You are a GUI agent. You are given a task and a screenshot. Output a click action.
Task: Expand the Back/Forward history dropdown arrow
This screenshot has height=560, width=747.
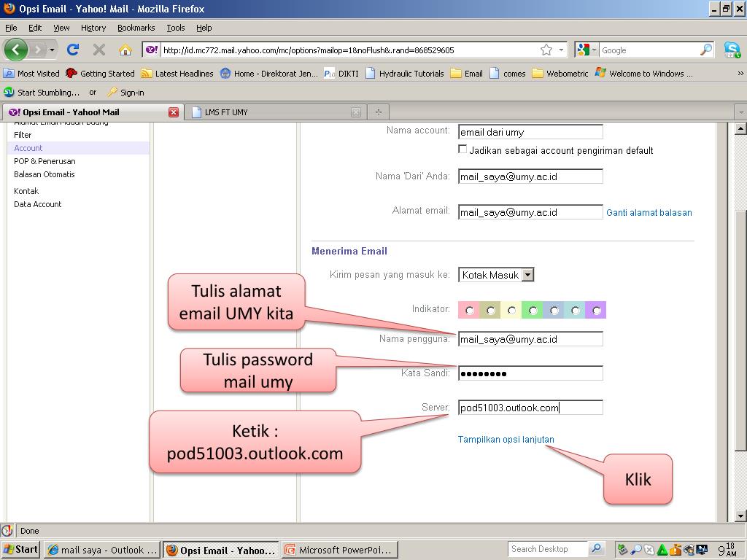[x=52, y=50]
